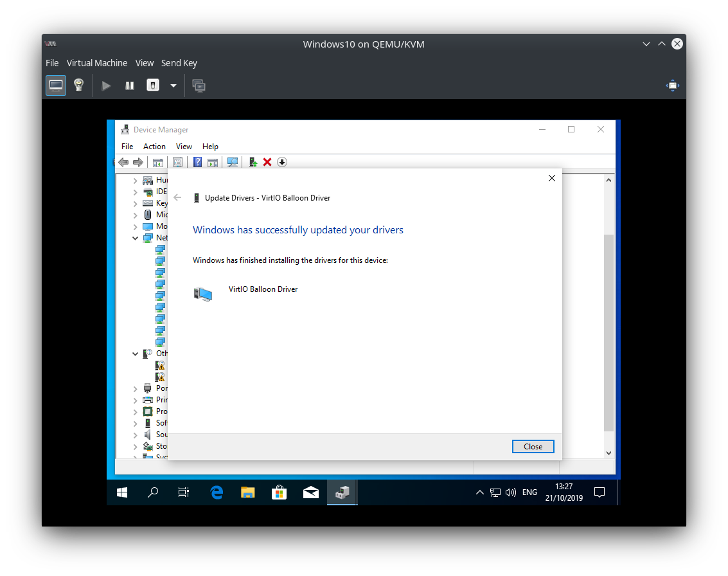This screenshot has height=576, width=728.
Task: Expand the 'Pro' Processors node
Action: point(135,411)
